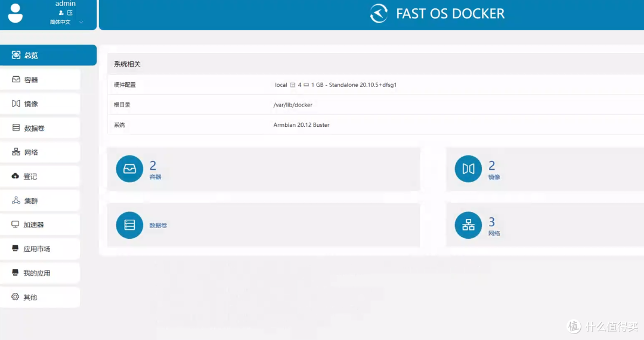The image size is (644, 340).
Task: Click the 硬件配置 row label
Action: coord(125,85)
